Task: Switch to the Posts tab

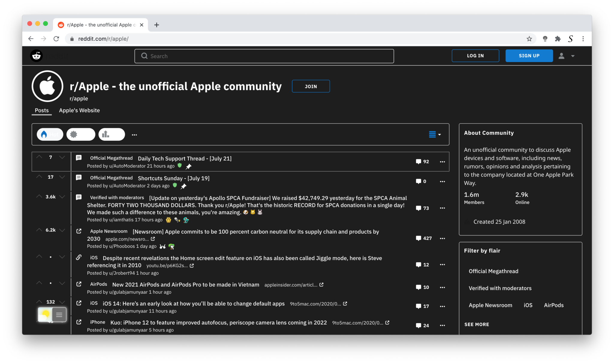Action: [x=42, y=110]
